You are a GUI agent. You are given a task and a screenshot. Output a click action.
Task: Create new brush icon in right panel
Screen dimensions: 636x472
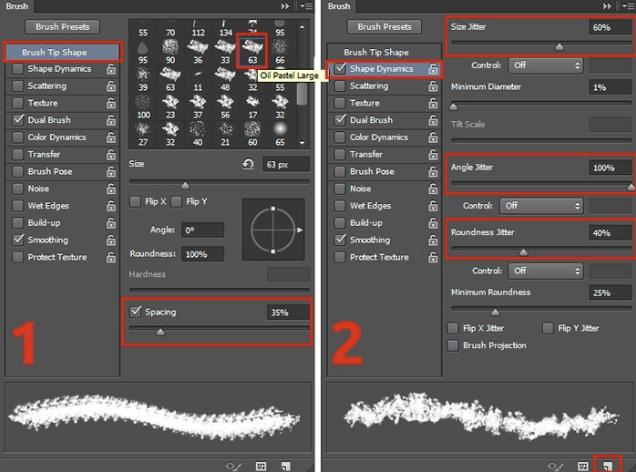pos(607,466)
